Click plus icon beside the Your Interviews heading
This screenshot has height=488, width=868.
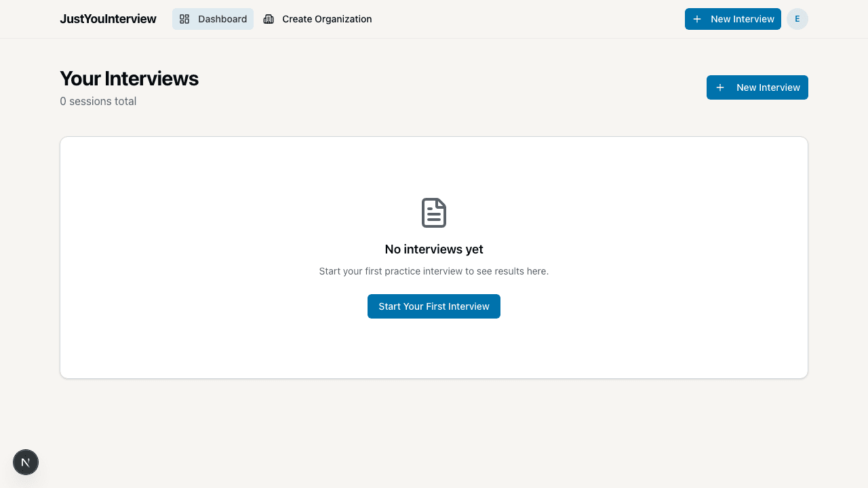click(720, 87)
